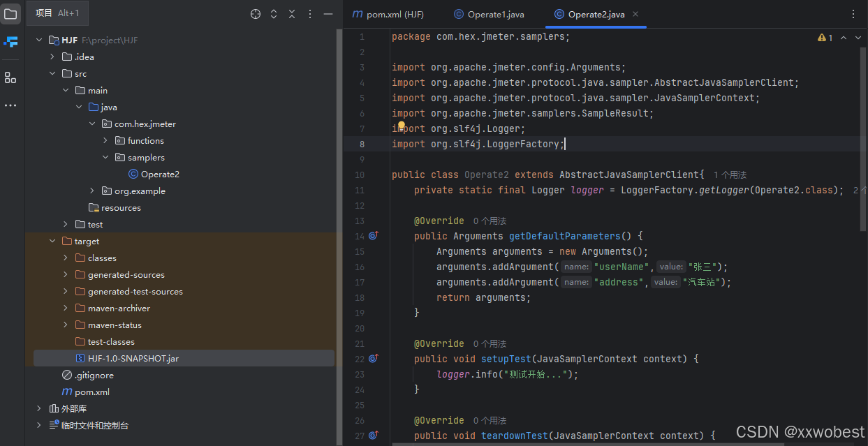Image resolution: width=868 pixels, height=446 pixels.
Task: Collapse the samplers package
Action: (105, 157)
